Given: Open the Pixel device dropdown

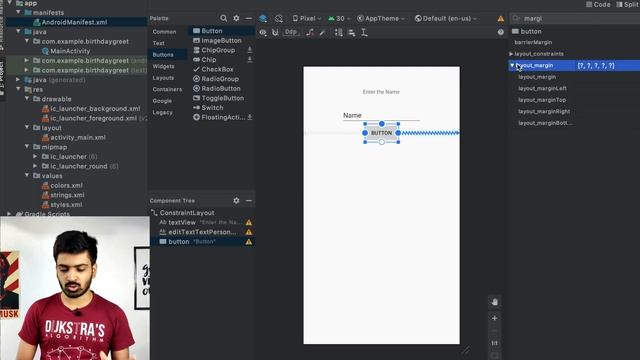Looking at the screenshot, I should click(x=307, y=18).
